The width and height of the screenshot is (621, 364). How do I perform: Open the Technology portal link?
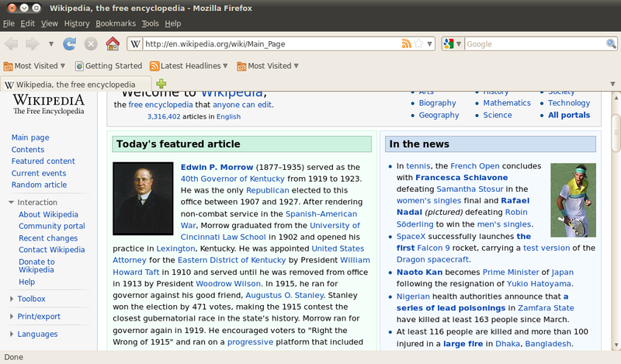[569, 102]
